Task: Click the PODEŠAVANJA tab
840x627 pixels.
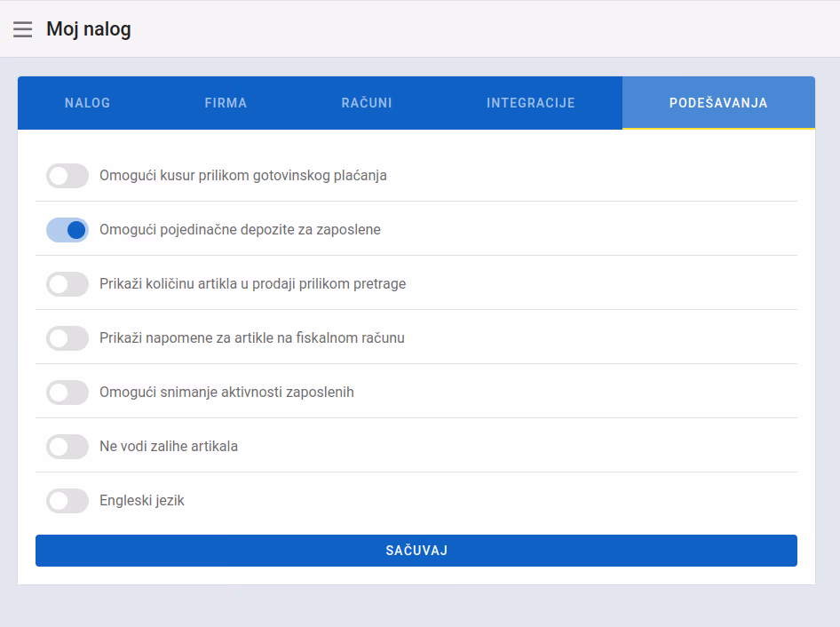Action: (x=718, y=103)
